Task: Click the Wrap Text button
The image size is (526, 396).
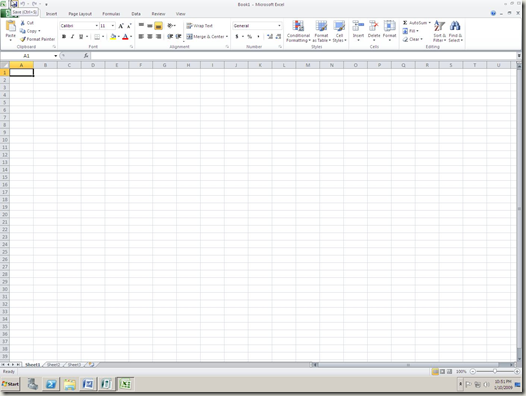Action: click(200, 26)
